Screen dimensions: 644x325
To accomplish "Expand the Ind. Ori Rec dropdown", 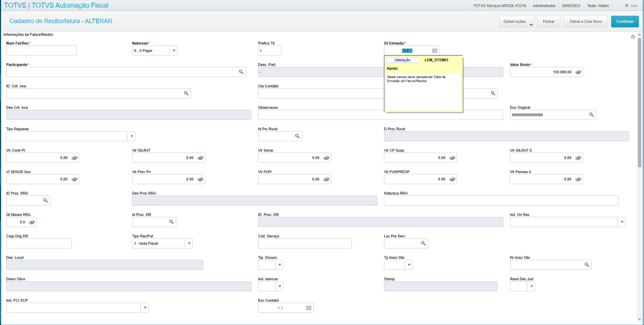I will click(622, 222).
